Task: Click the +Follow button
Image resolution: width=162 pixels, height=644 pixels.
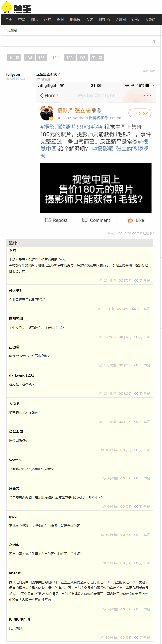Action: click(140, 113)
